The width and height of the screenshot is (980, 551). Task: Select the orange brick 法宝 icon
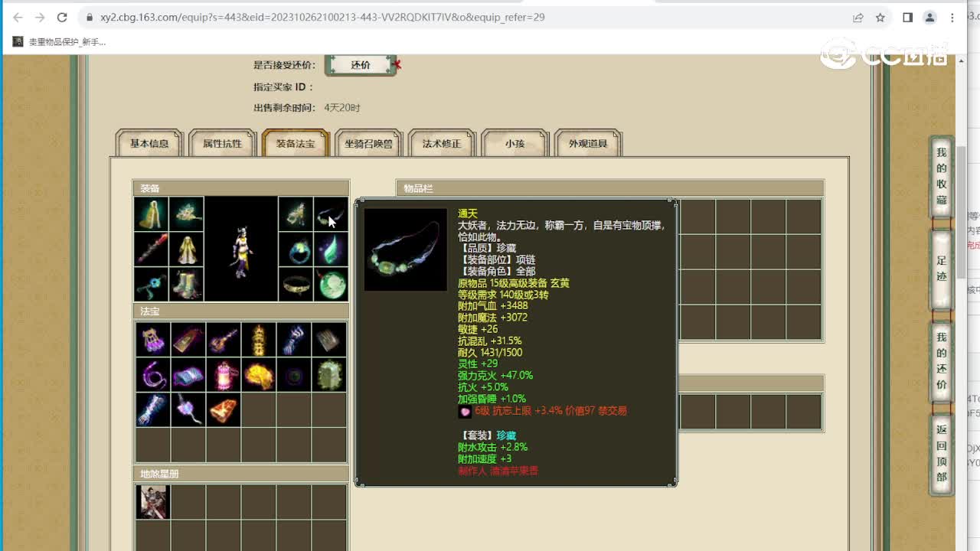click(224, 410)
